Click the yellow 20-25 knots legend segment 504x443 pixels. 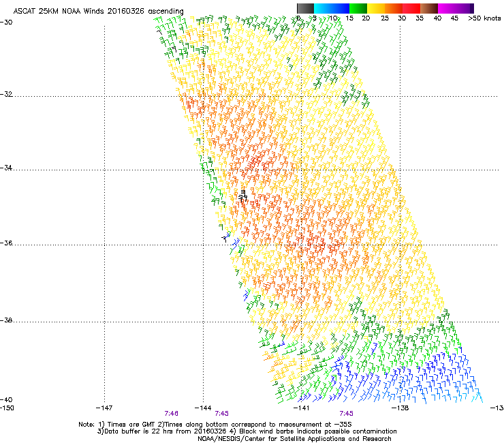point(376,8)
